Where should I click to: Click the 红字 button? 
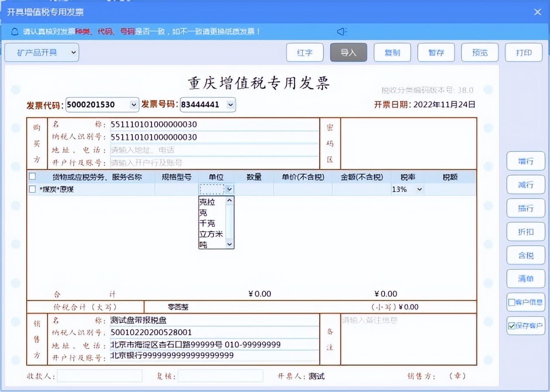pyautogui.click(x=305, y=52)
